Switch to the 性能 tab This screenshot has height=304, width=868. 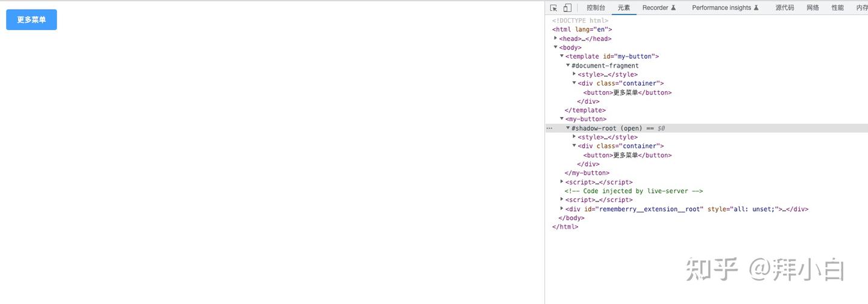point(838,8)
